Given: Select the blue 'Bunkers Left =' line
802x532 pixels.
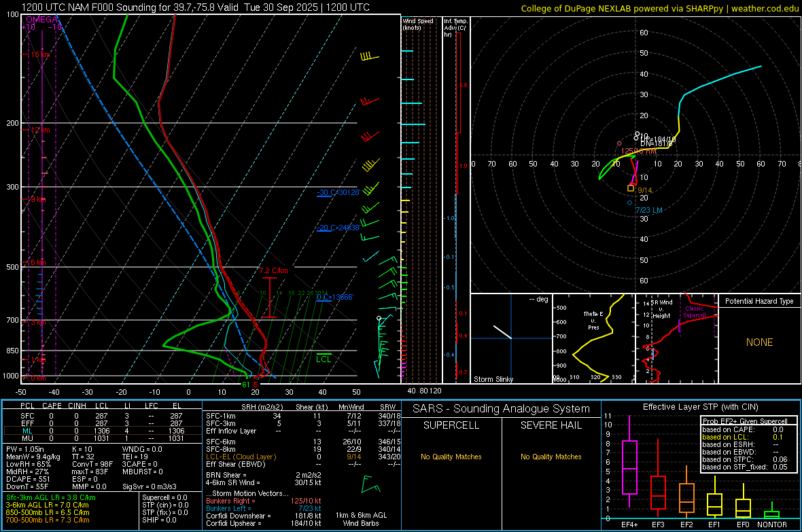Looking at the screenshot, I should point(264,508).
